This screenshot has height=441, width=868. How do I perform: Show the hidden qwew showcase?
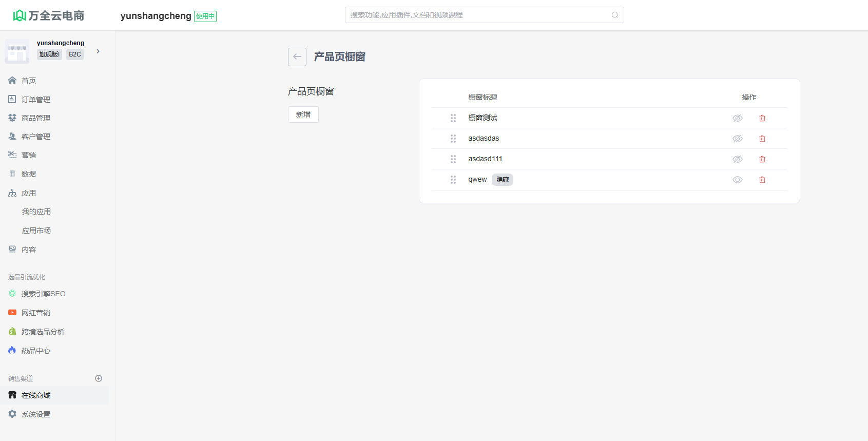pos(737,180)
